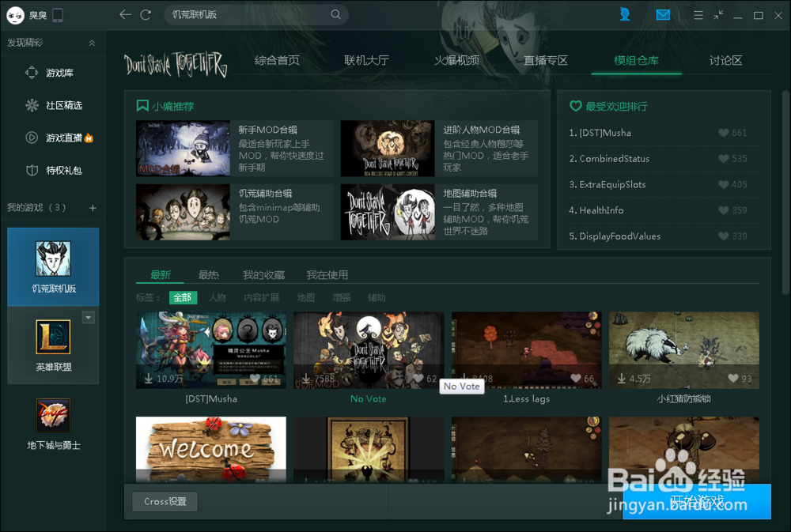Viewport: 791px width, 532px height.
Task: Switch to 联机大厅 tab
Action: click(x=366, y=61)
